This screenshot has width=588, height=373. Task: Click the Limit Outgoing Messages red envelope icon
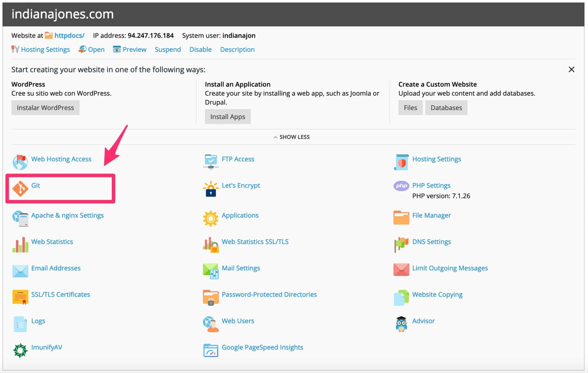pos(401,270)
